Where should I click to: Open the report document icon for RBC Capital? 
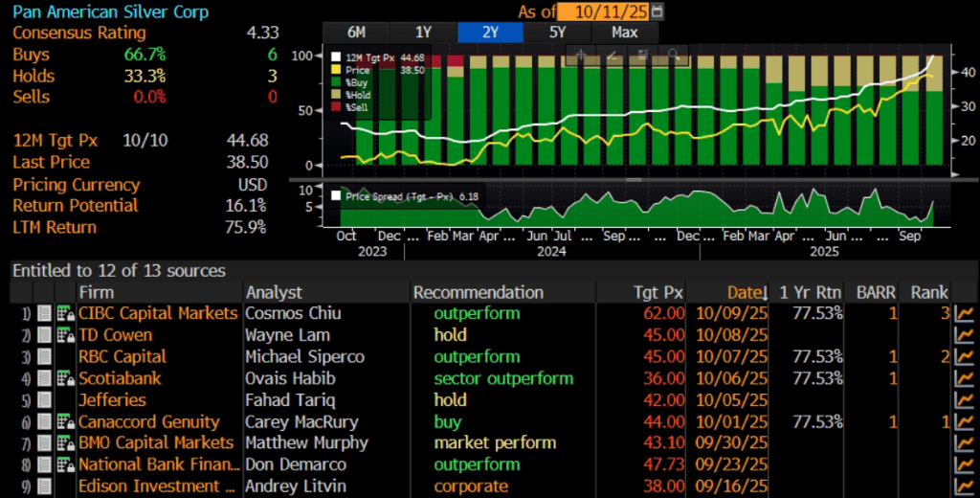[x=44, y=357]
